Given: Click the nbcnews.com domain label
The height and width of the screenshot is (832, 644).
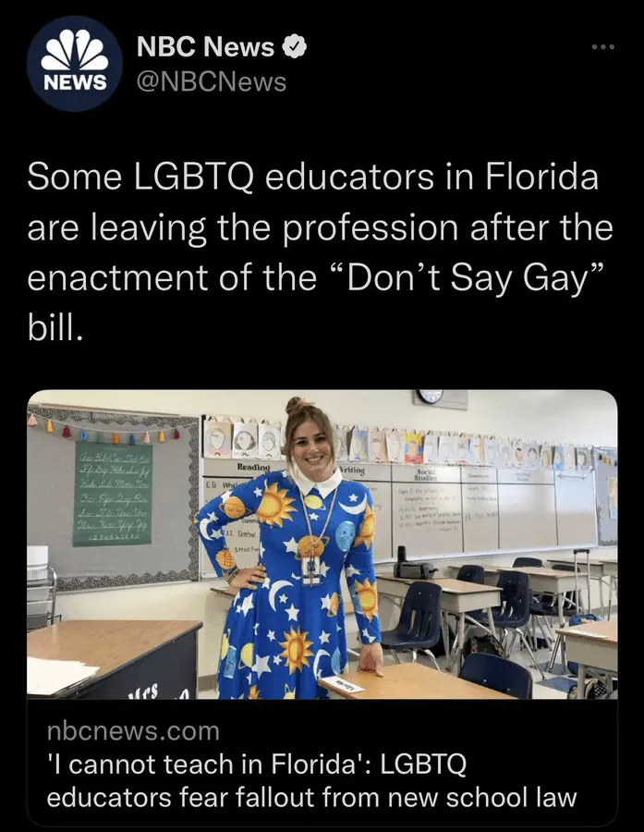Looking at the screenshot, I should pyautogui.click(x=133, y=730).
